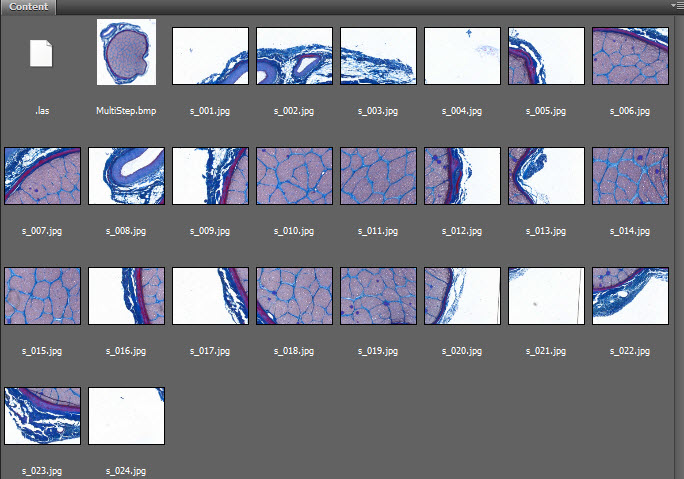
Task: Open the Content panel flyout menu
Action: [x=678, y=6]
